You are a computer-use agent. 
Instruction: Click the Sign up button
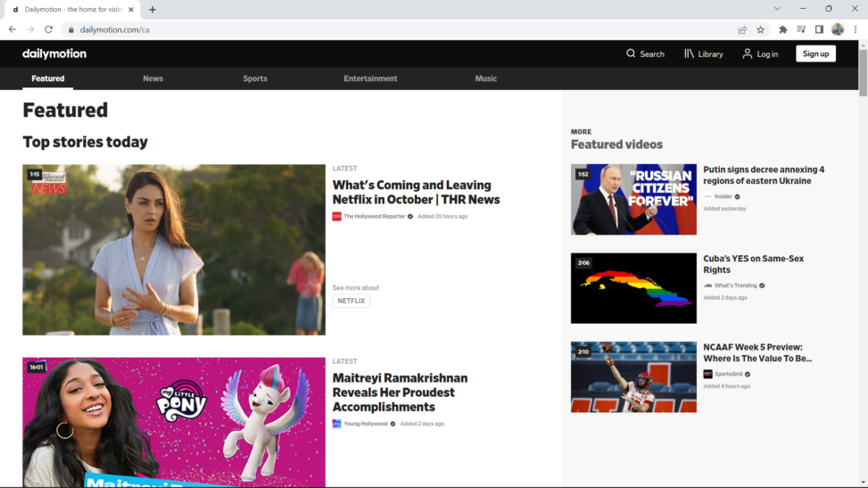click(x=816, y=54)
